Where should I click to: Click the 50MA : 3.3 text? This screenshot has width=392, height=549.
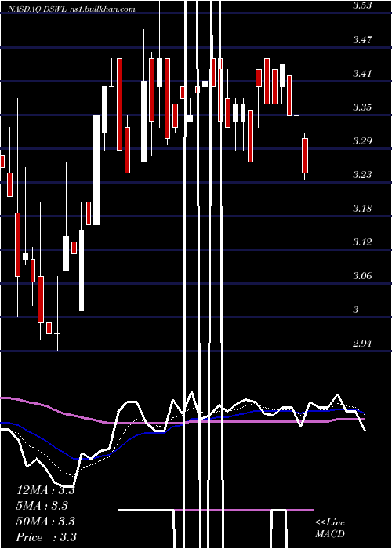(45, 522)
